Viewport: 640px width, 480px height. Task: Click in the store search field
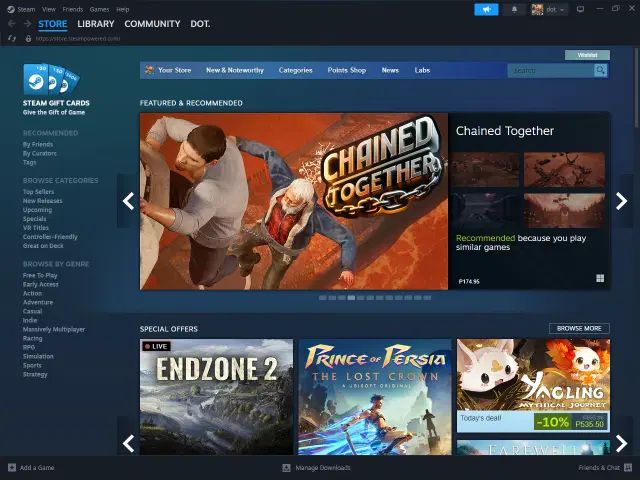click(551, 70)
